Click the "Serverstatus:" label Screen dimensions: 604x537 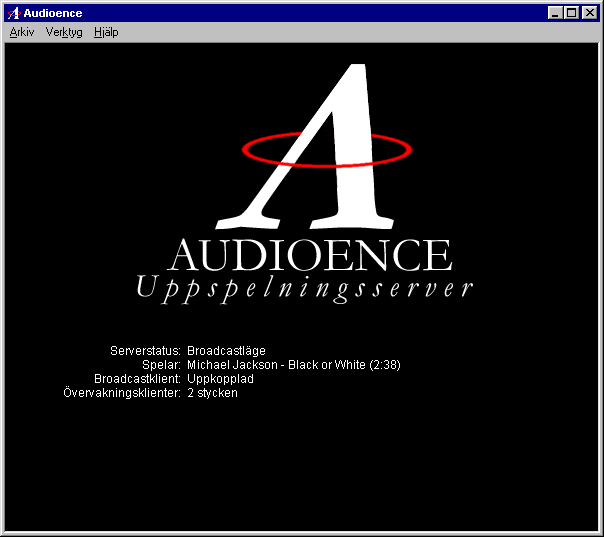tap(145, 351)
